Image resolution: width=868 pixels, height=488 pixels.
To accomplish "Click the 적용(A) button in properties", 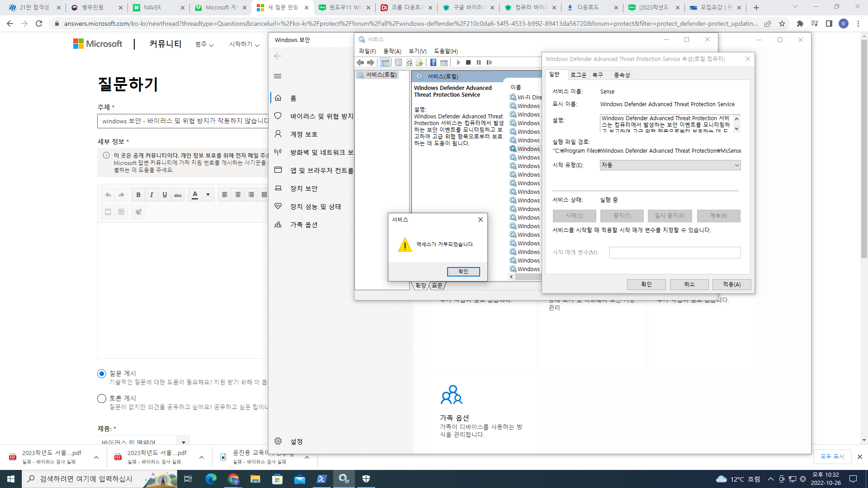I will tap(731, 284).
